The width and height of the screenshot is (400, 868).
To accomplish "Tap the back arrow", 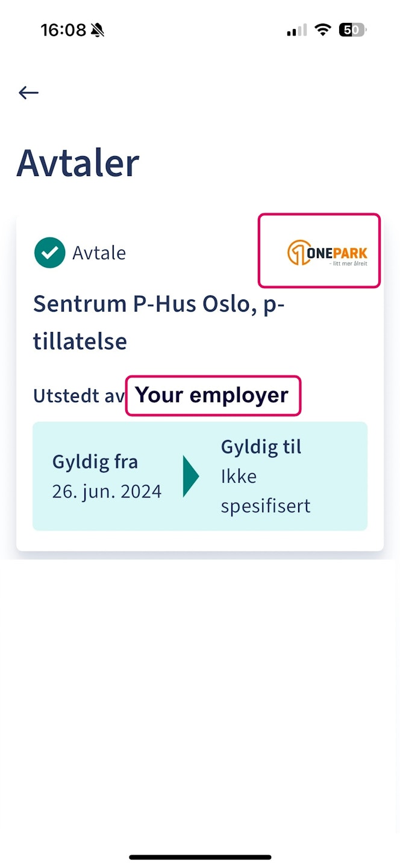I will tap(28, 92).
